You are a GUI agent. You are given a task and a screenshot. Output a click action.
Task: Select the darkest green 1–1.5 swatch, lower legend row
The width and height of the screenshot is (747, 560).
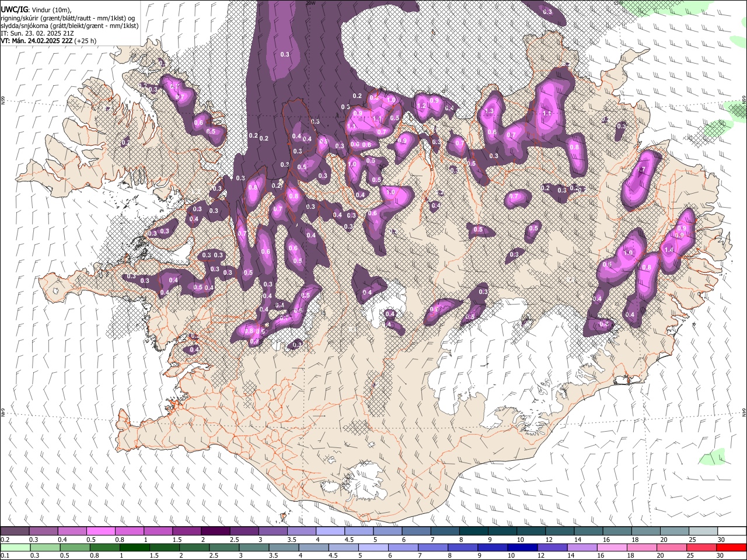click(134, 548)
